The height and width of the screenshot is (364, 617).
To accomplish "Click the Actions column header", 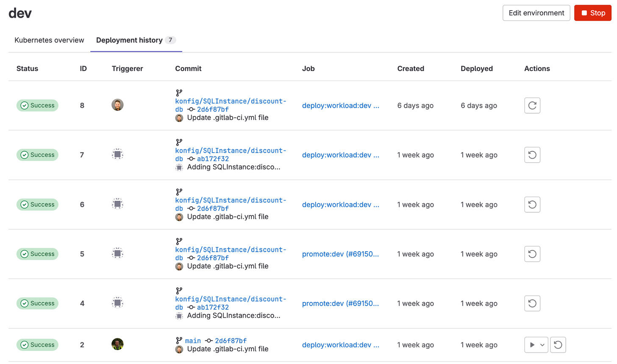I will pos(537,69).
